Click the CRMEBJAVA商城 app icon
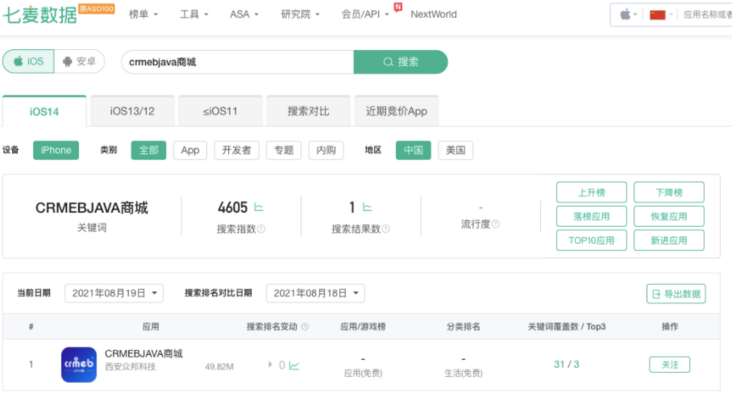 click(x=78, y=364)
